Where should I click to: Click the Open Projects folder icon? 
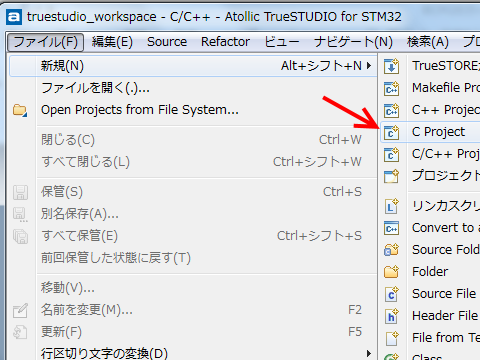point(20,110)
